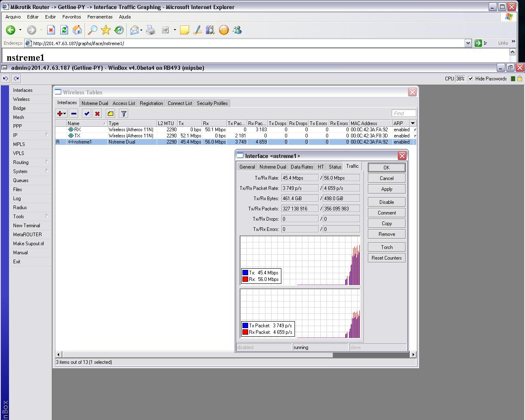
Task: Click the red plus Add interface icon
Action: [x=60, y=114]
